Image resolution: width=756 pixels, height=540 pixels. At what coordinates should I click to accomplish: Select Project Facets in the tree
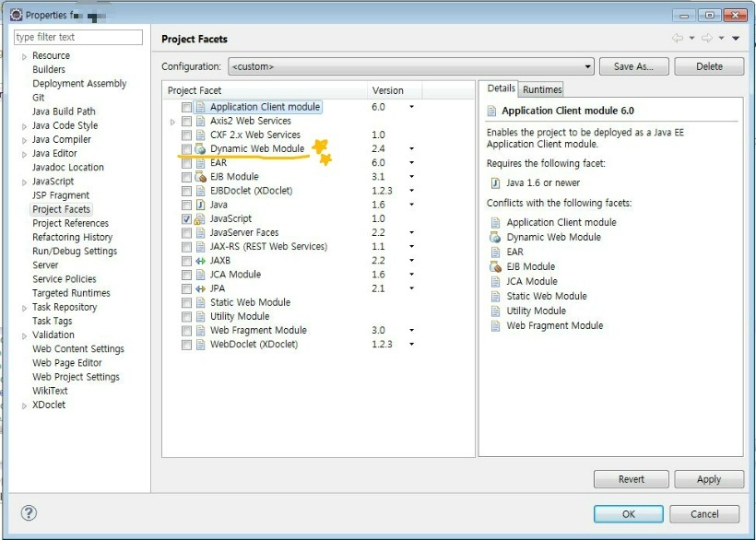[x=61, y=209]
